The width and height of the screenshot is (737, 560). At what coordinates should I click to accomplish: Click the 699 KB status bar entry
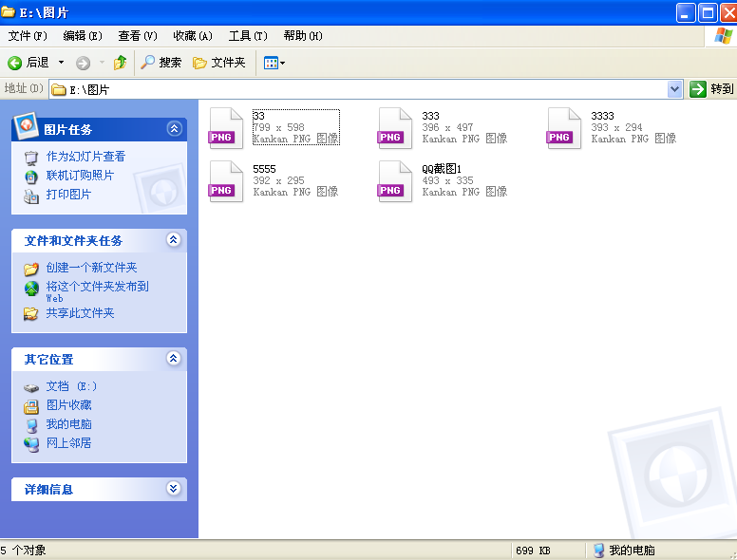pos(533,551)
